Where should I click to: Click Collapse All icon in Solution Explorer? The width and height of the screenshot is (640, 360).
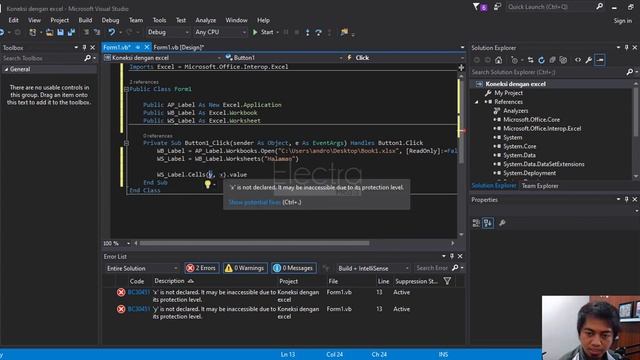point(552,60)
